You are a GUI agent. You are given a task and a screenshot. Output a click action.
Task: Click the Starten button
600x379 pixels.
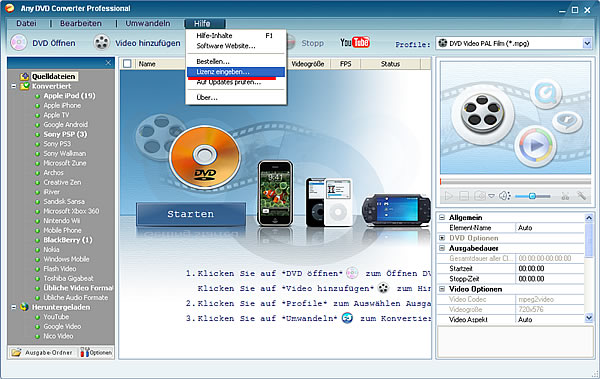191,214
